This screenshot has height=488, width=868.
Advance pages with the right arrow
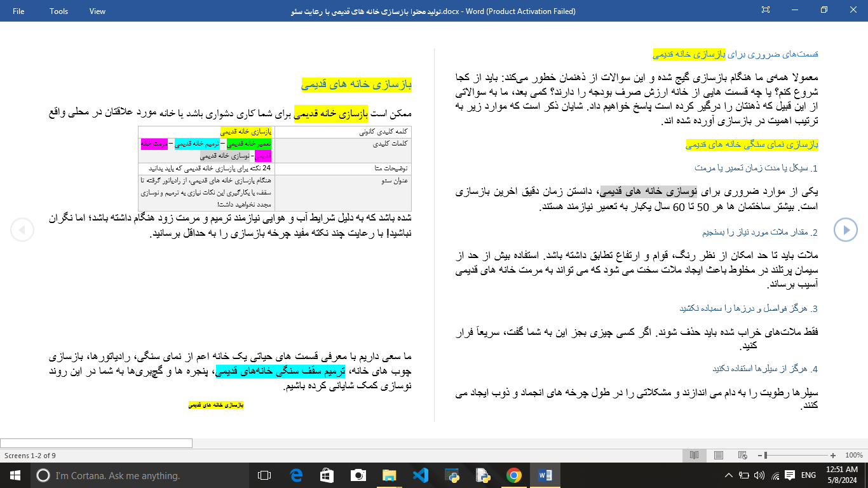coord(846,229)
